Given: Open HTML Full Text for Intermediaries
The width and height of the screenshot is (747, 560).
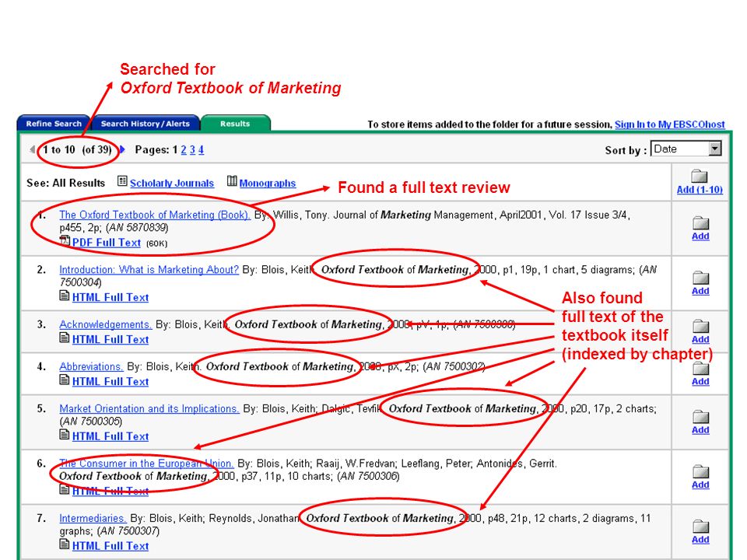Looking at the screenshot, I should [110, 546].
